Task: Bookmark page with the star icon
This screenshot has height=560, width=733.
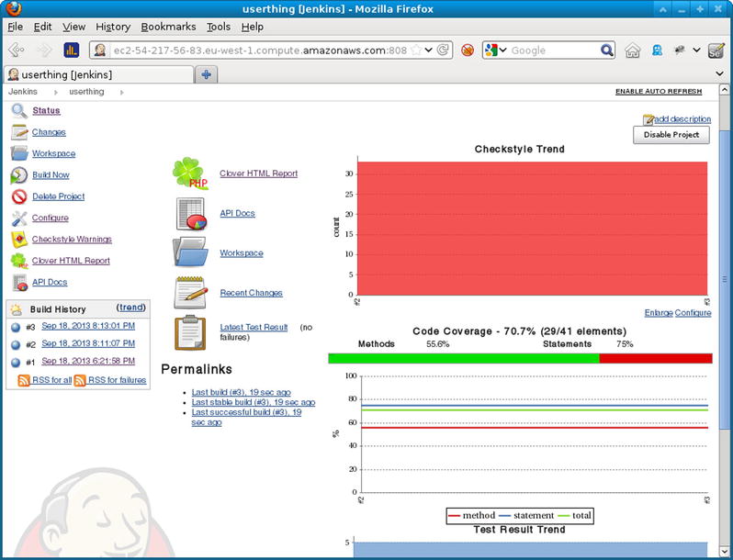Action: point(416,50)
